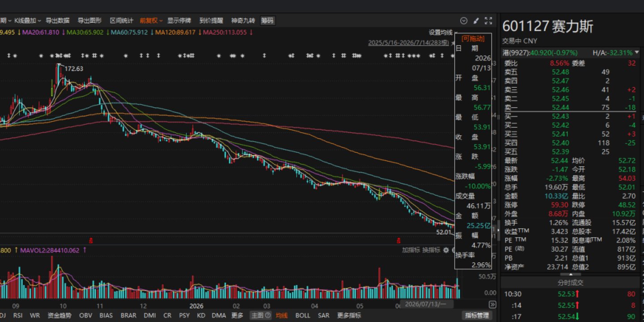The height and width of the screenshot is (322, 644).
Task: Toggle 神奇九转 indicator
Action: [x=243, y=21]
